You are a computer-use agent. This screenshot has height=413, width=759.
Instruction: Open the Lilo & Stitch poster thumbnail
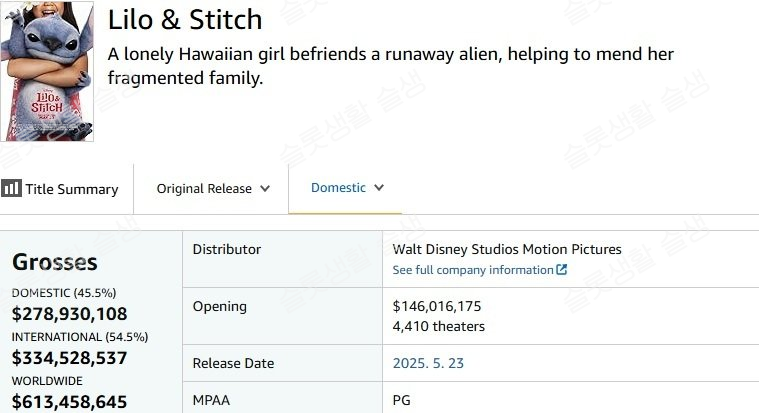pyautogui.click(x=47, y=70)
